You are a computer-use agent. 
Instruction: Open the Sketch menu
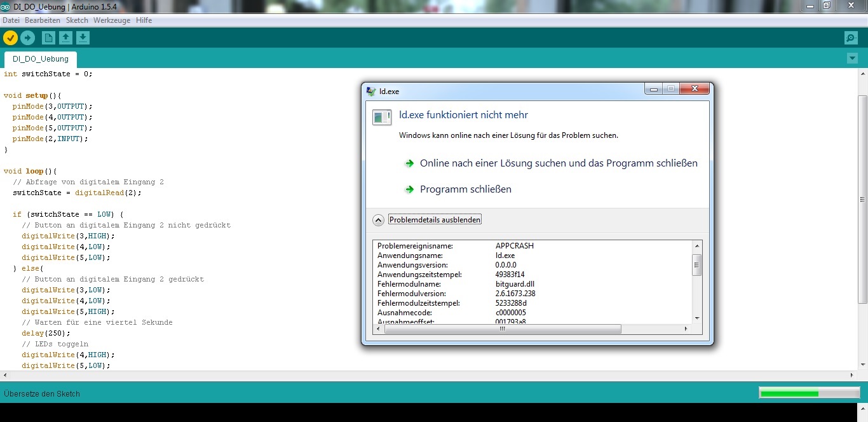(x=76, y=20)
